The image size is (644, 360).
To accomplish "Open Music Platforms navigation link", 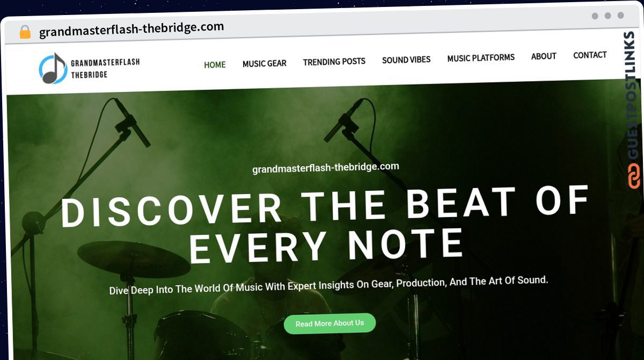I will point(481,57).
